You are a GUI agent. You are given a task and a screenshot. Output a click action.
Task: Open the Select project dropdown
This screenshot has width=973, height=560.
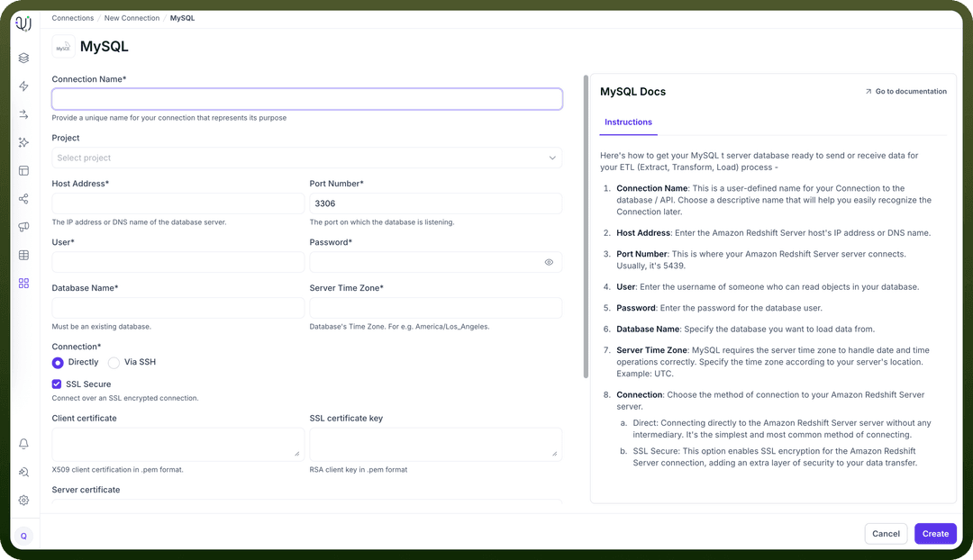307,158
